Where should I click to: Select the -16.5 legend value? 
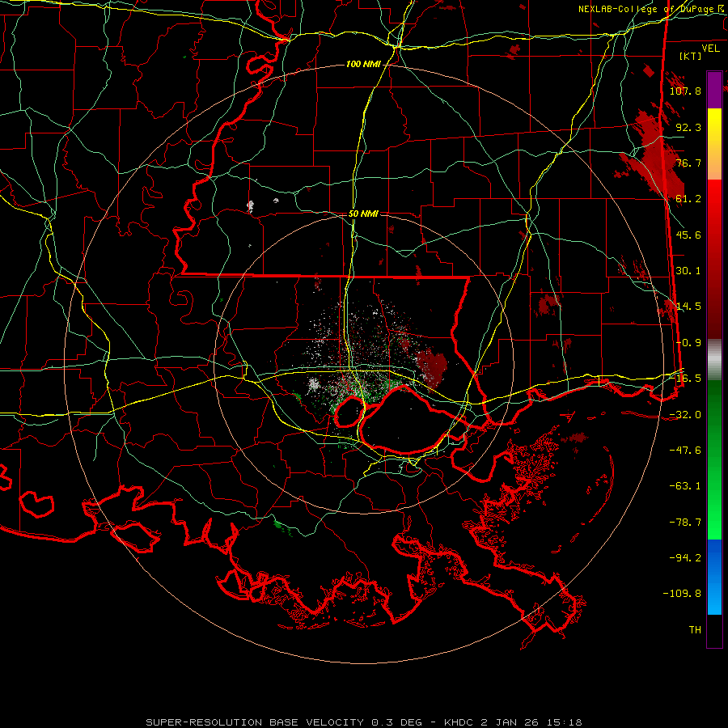coord(685,379)
